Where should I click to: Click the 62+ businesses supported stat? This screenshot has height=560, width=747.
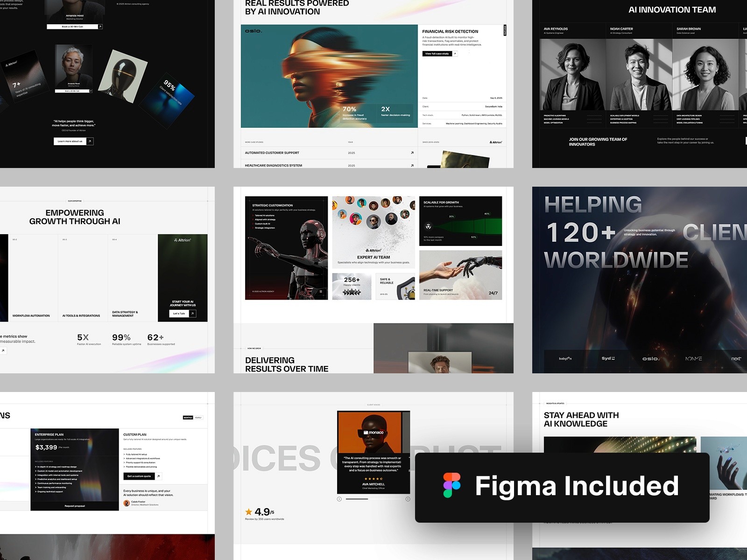click(x=161, y=339)
